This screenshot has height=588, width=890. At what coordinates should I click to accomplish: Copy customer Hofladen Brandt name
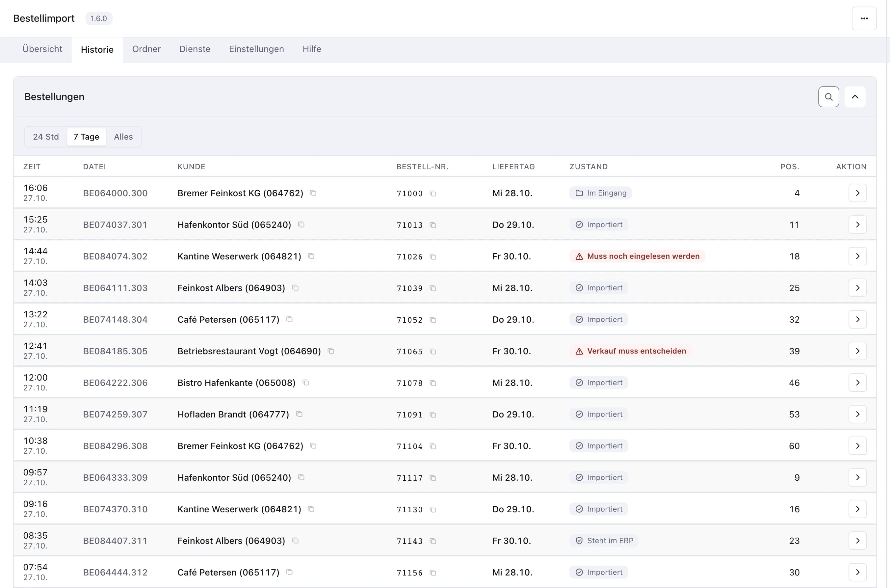pos(299,414)
